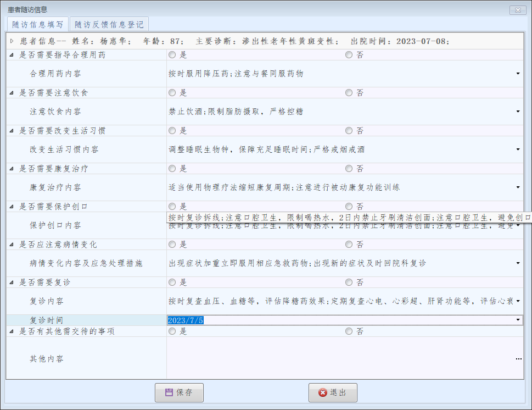Open the 注意饮食内容 dropdown arrow
532x410 pixels.
[x=518, y=112]
